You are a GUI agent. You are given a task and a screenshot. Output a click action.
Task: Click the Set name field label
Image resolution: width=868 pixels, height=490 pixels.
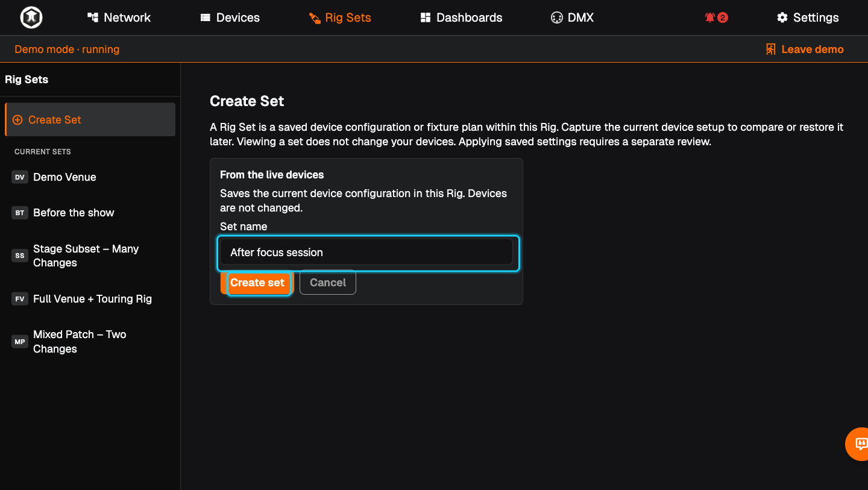[244, 227]
